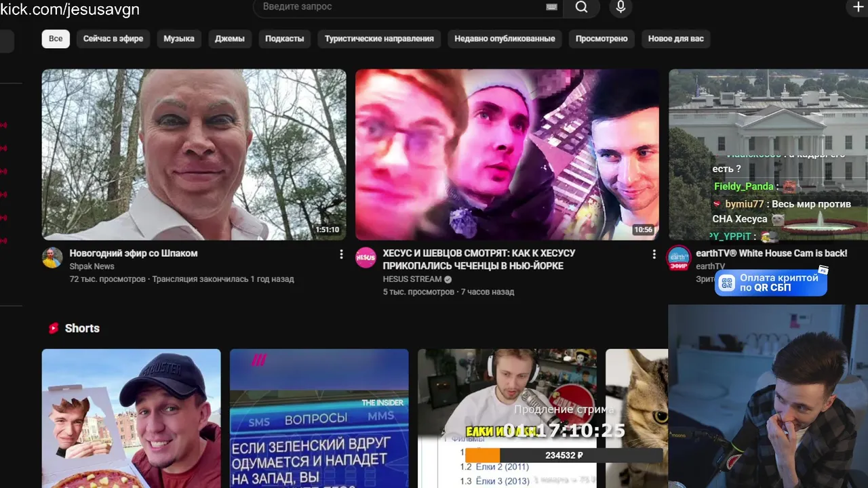Image resolution: width=868 pixels, height=488 pixels.
Task: Select the "Все" filter chip
Action: coord(56,39)
